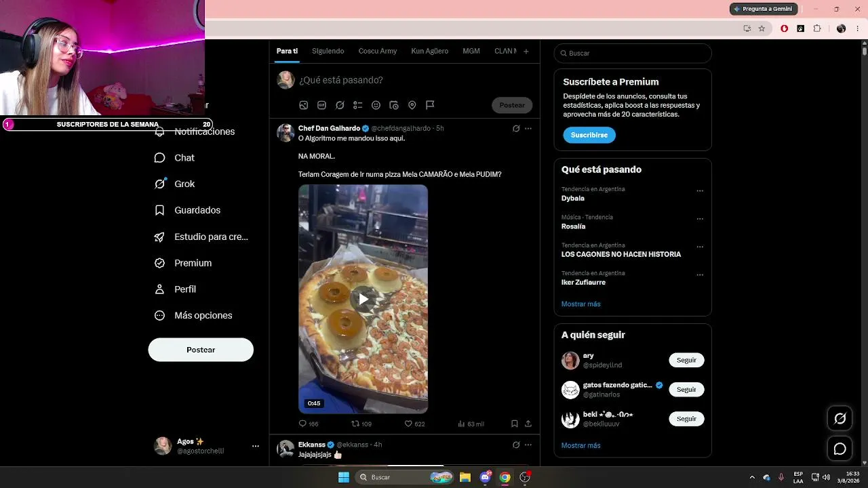Open the Coscu Army tab

coord(378,51)
